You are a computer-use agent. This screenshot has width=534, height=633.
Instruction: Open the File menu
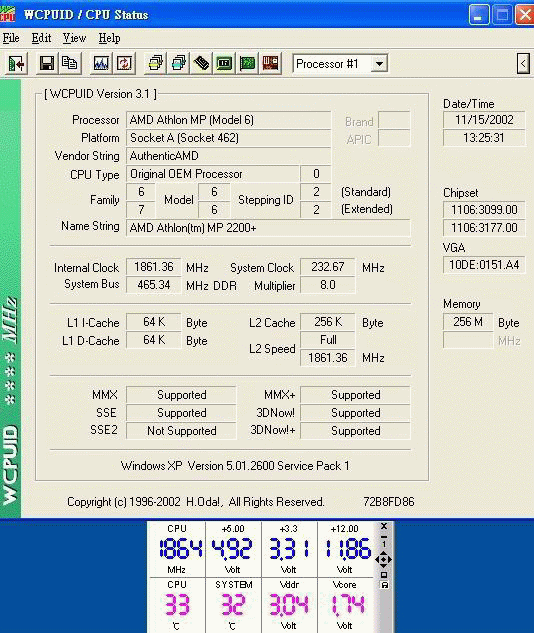[11, 38]
